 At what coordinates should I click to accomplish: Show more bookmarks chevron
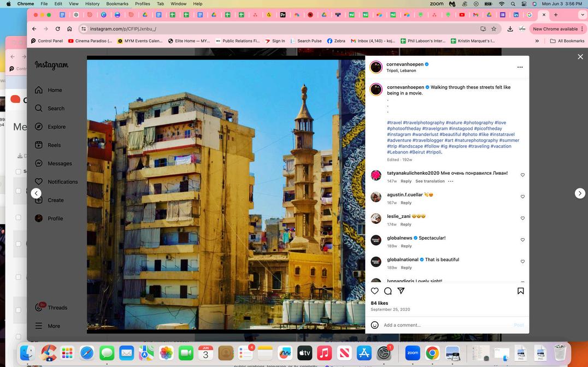point(537,41)
